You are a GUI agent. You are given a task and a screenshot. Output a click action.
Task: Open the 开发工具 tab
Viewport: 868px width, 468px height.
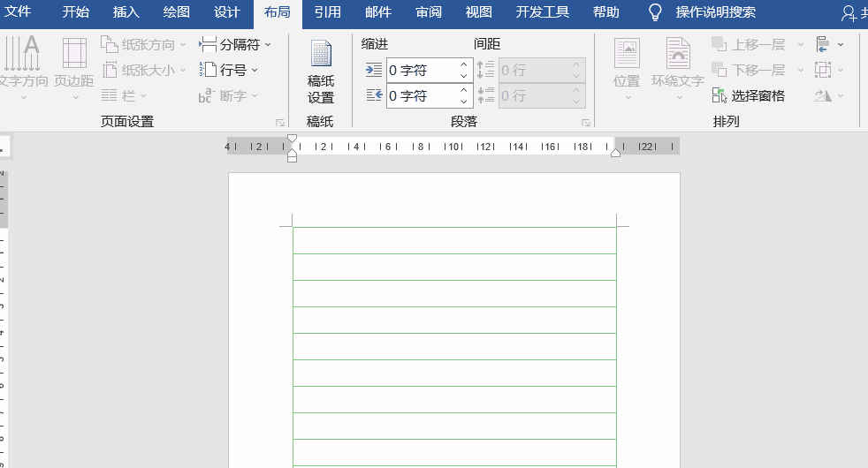tap(542, 11)
